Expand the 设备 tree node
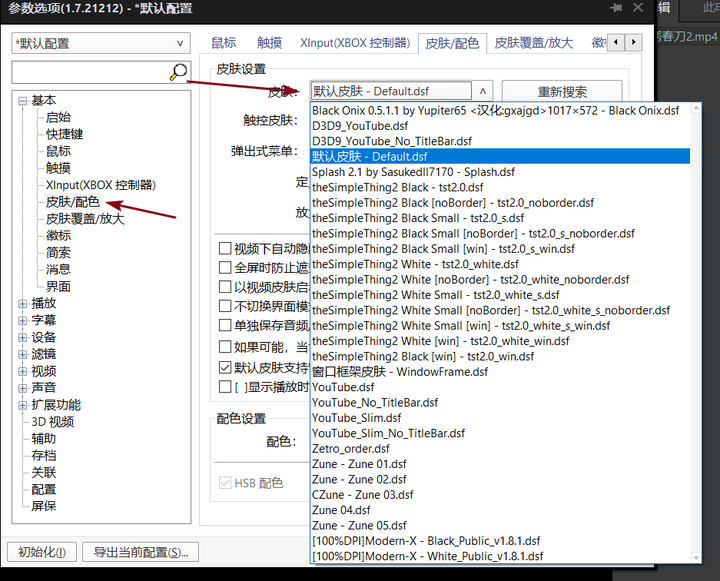Screen dimensions: 720x581 point(22,338)
